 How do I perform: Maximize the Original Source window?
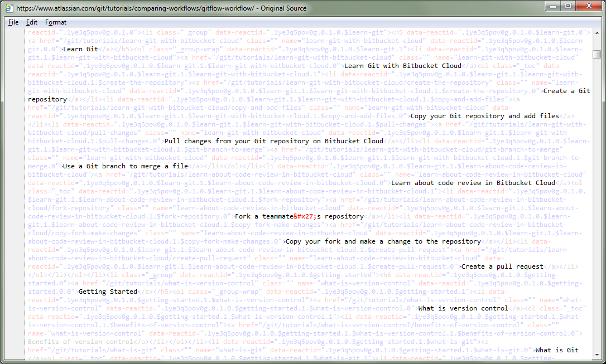568,6
